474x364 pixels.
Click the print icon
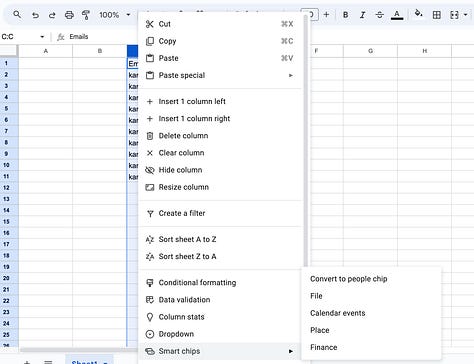(x=69, y=15)
